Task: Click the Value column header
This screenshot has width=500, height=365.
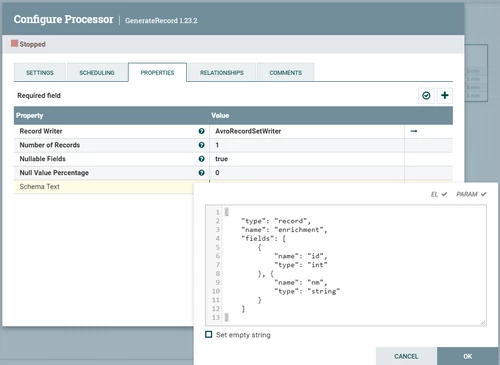Action: (x=220, y=116)
